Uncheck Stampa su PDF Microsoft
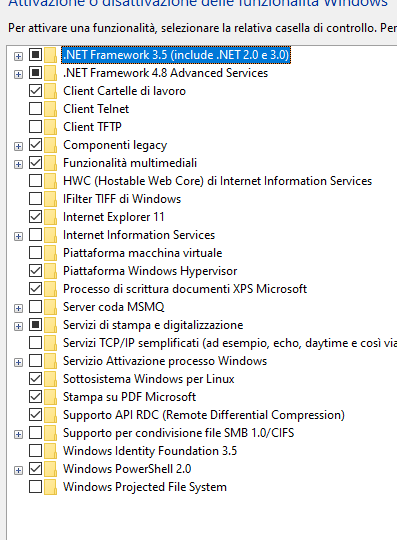Screen dimensions: 397x540 click(x=35, y=397)
